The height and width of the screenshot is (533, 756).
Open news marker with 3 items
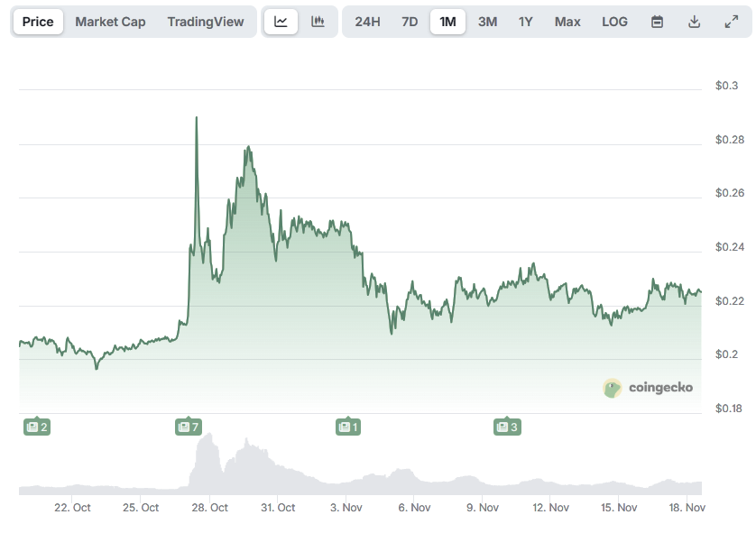click(507, 427)
